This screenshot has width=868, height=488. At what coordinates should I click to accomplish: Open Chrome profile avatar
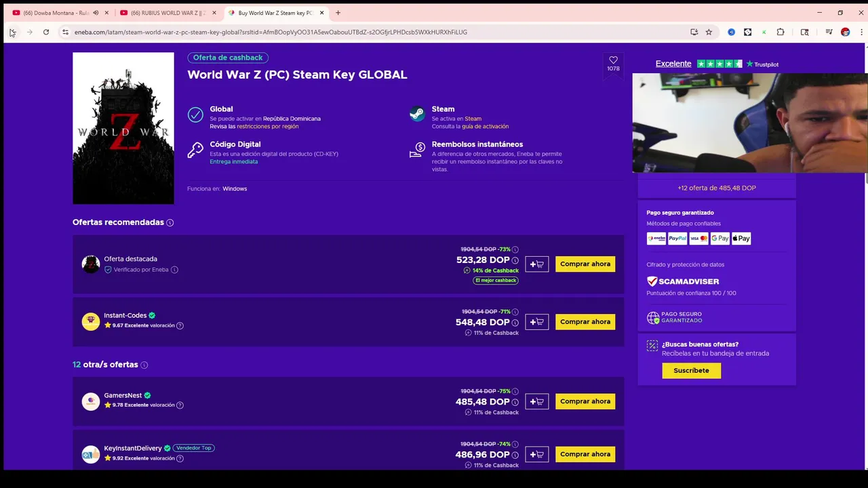click(x=846, y=32)
